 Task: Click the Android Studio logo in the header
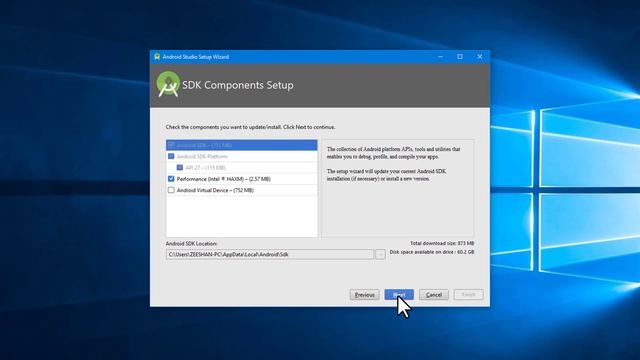click(x=168, y=84)
